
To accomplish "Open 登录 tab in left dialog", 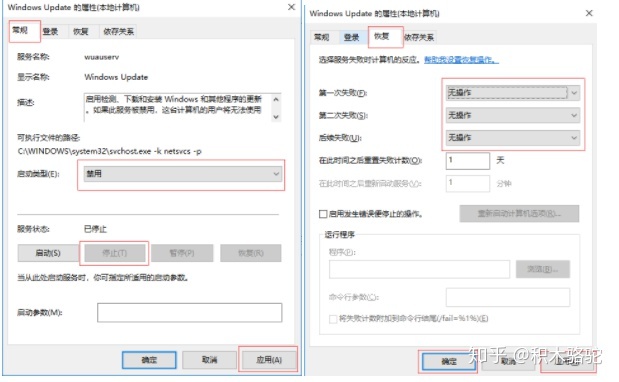I will [x=51, y=32].
